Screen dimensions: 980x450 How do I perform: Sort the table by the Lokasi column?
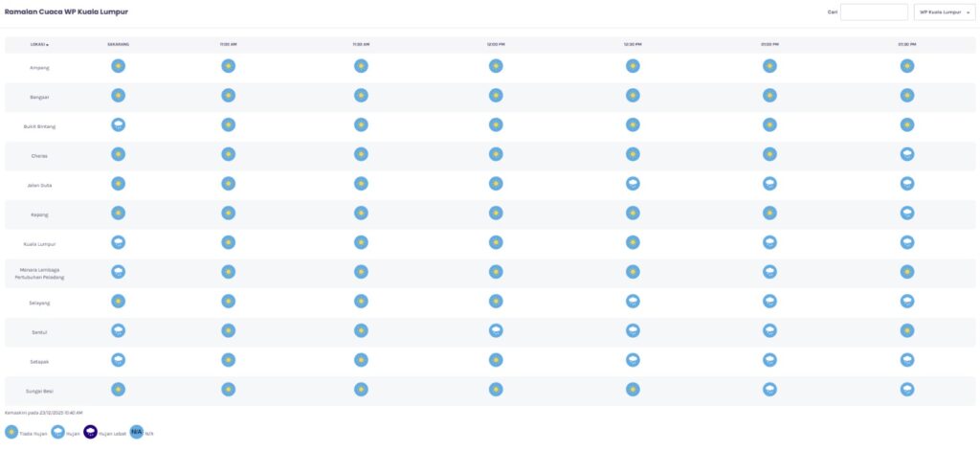click(x=39, y=44)
